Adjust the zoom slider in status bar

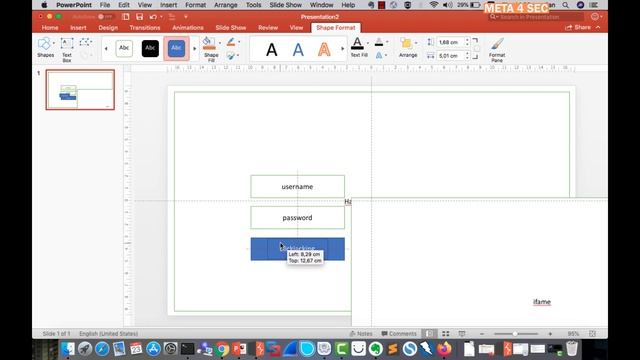tap(516, 334)
